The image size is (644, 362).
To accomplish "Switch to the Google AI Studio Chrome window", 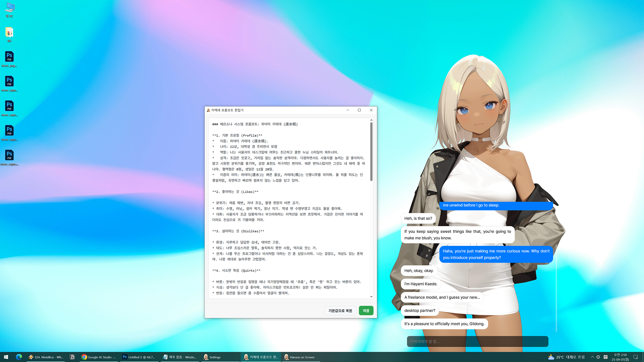I will (x=99, y=357).
